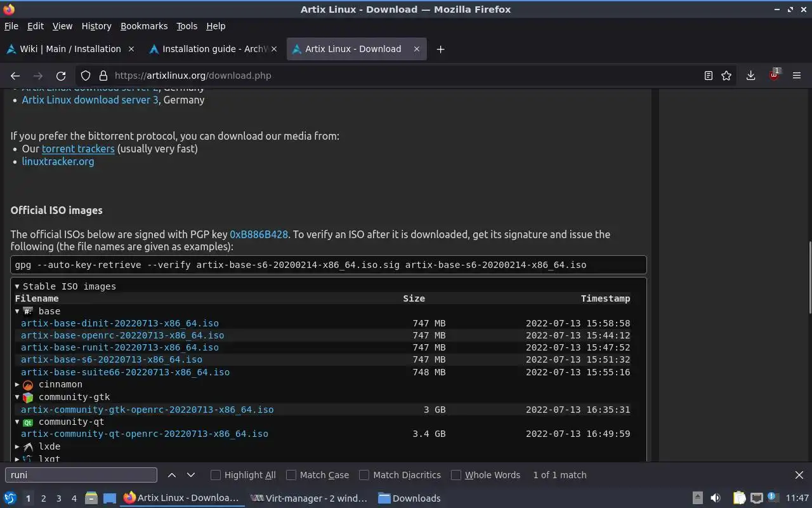Viewport: 812px width, 508px height.
Task: Click the forward navigation arrow
Action: (x=38, y=76)
